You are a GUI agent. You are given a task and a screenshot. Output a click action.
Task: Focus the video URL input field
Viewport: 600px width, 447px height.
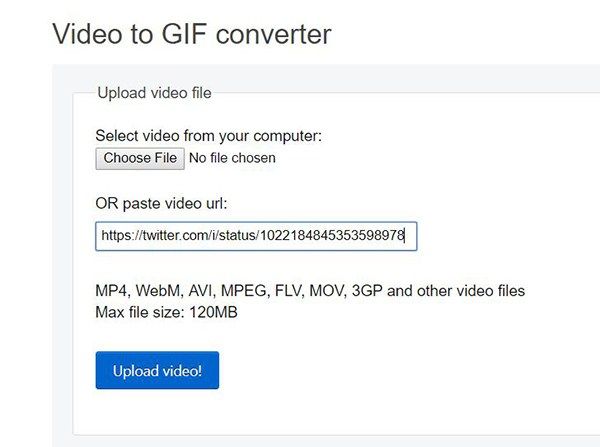256,236
